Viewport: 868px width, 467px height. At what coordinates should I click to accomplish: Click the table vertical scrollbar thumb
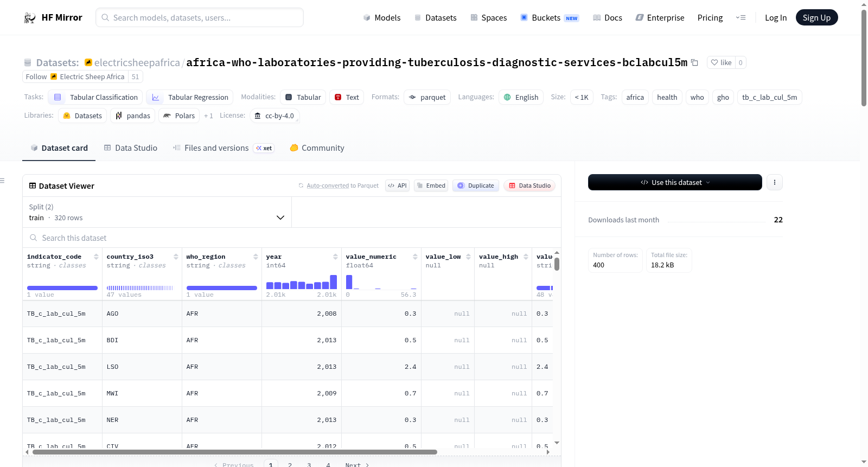[557, 264]
